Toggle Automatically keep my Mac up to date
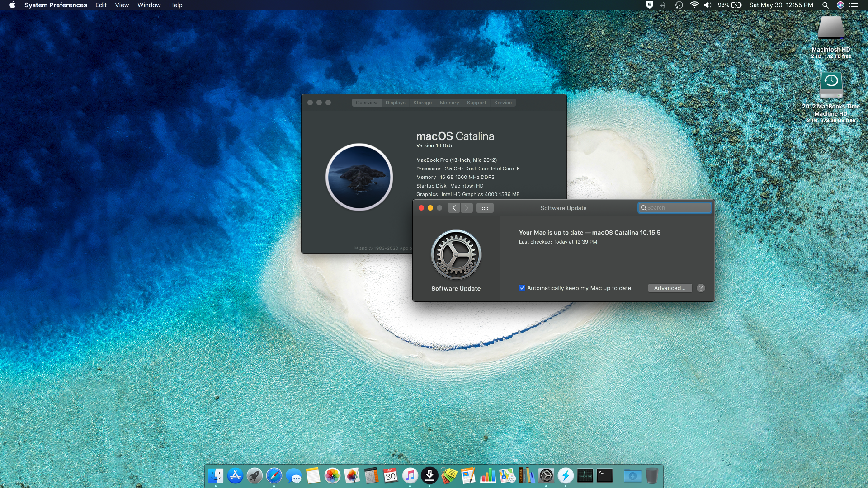868x488 pixels. [522, 288]
